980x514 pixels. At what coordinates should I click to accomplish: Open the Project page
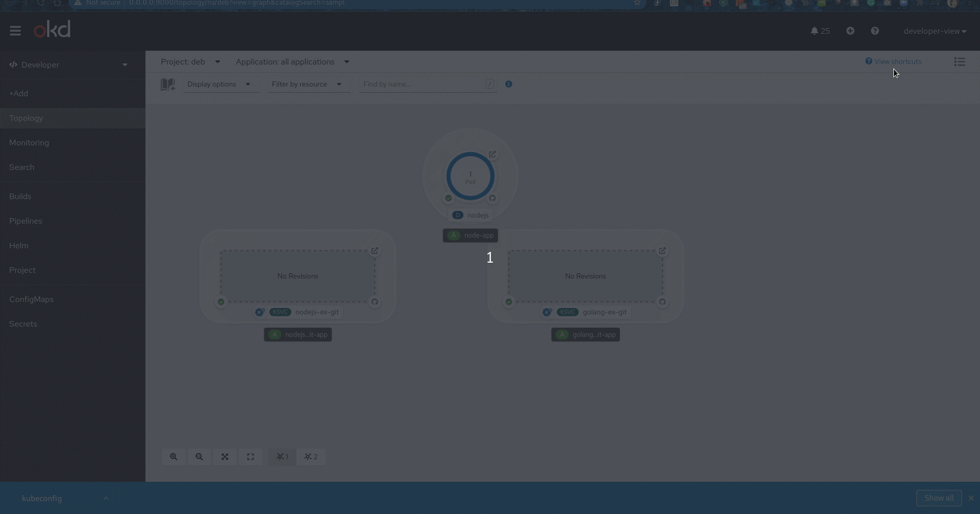click(73, 270)
